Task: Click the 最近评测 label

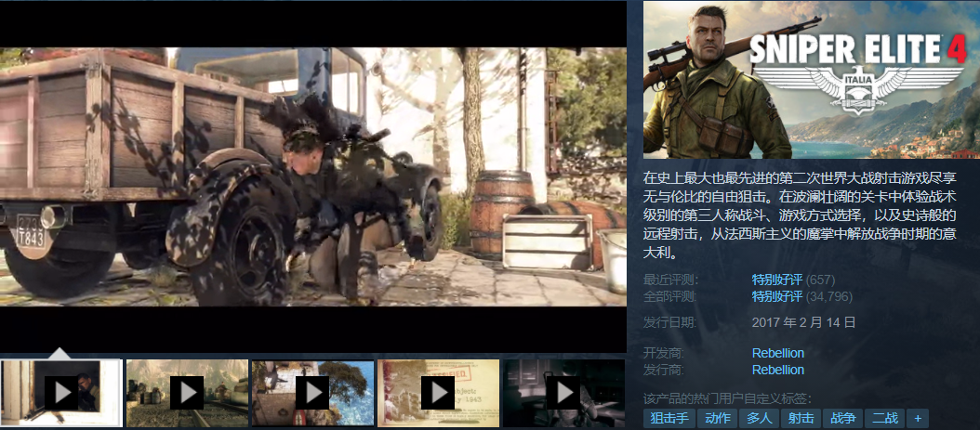Action: (x=670, y=280)
